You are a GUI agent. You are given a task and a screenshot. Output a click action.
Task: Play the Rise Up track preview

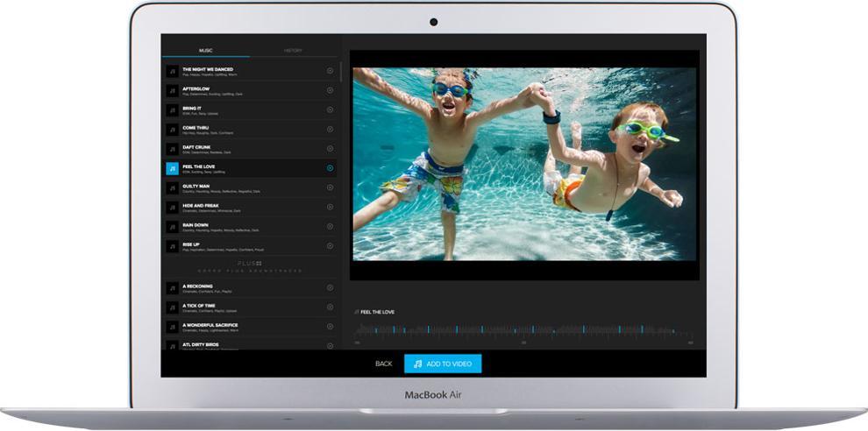tap(330, 245)
